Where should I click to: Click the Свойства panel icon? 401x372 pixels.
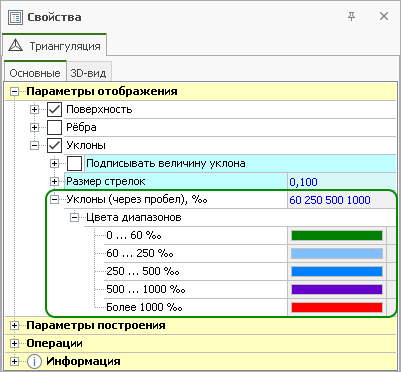[x=15, y=17]
